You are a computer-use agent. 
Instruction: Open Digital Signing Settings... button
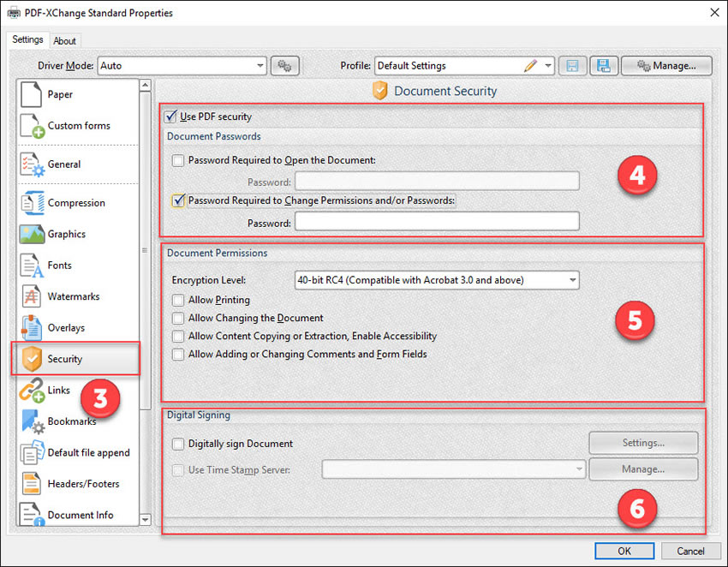(643, 443)
